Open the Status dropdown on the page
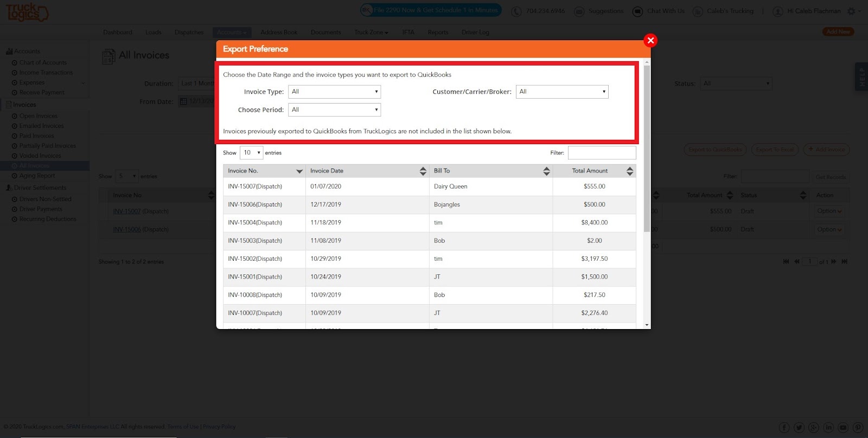 pos(736,83)
